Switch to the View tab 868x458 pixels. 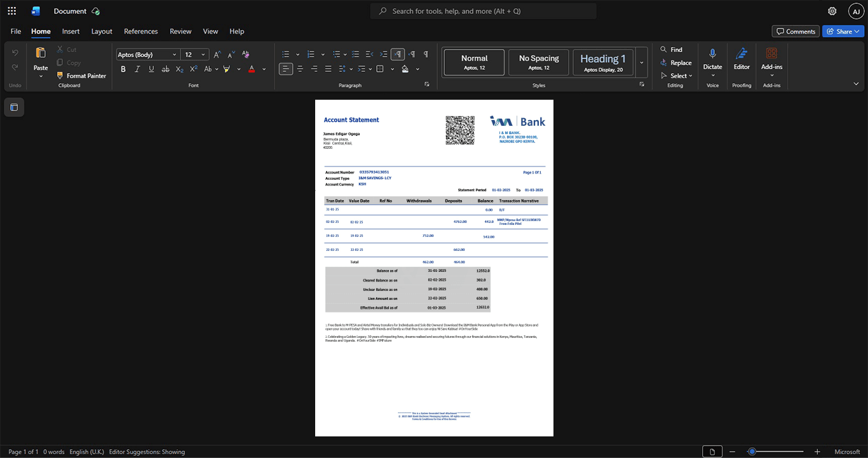pyautogui.click(x=210, y=31)
